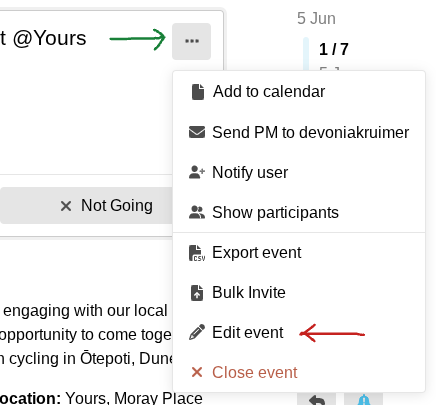Click the CSV export file icon
This screenshot has width=436, height=405.
pos(197,253)
